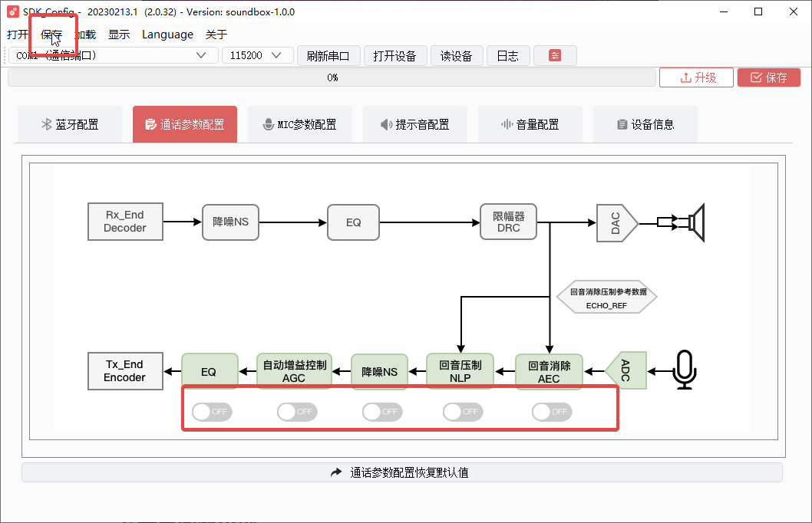
Task: Expand the 115200 baud rate dropdown
Action: click(257, 55)
